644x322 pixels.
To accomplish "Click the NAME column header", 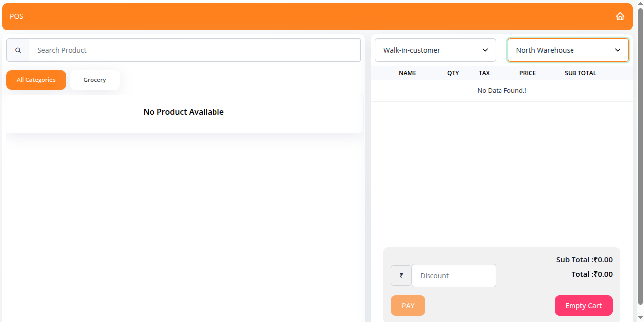I will click(x=407, y=73).
